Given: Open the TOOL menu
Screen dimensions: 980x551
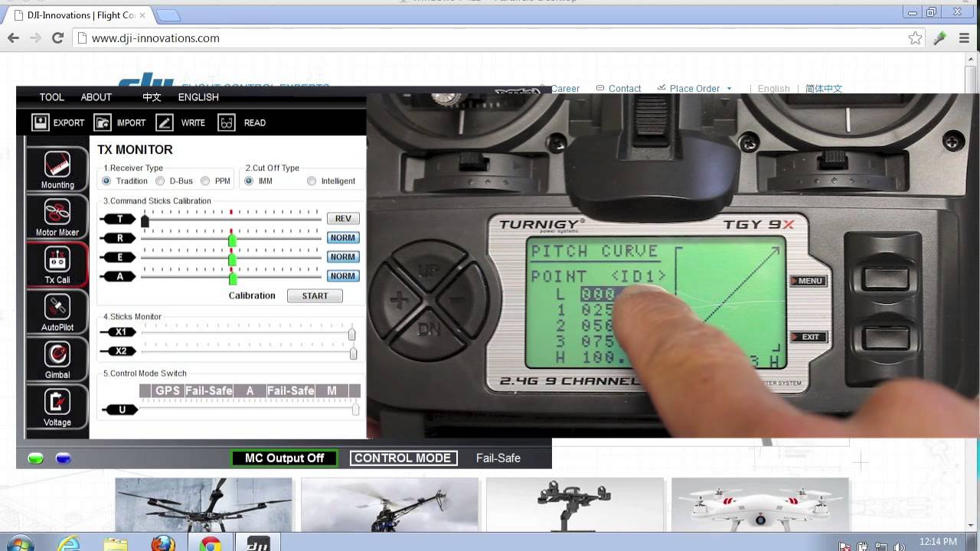Looking at the screenshot, I should tap(52, 97).
